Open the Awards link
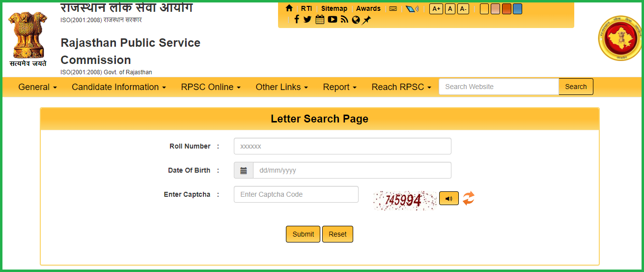The height and width of the screenshot is (272, 644). click(368, 8)
